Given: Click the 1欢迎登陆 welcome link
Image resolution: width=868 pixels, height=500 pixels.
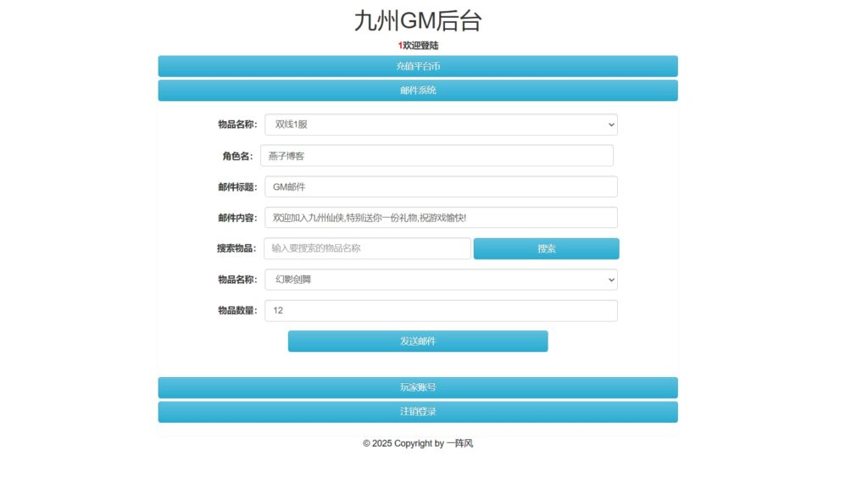Looking at the screenshot, I should pyautogui.click(x=417, y=46).
